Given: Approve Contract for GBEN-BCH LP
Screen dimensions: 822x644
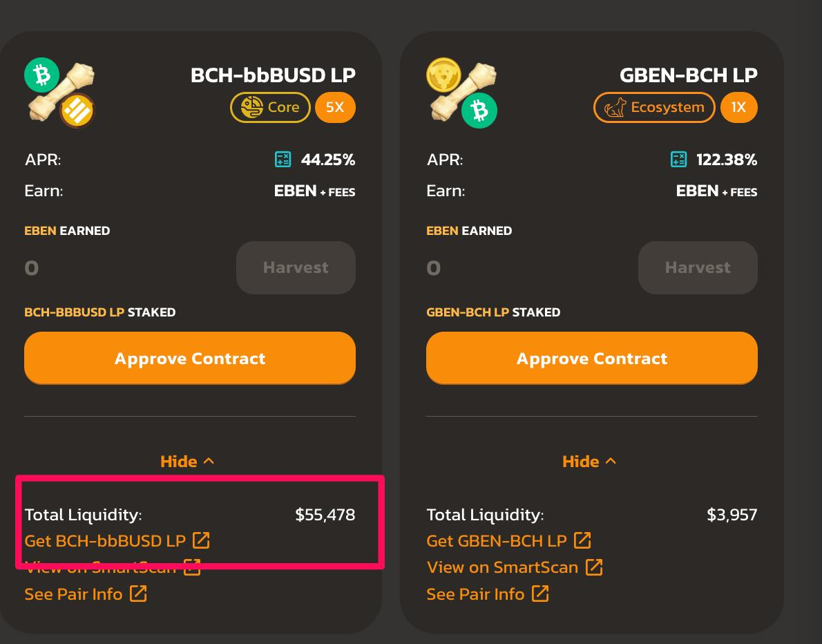Looking at the screenshot, I should point(592,358).
